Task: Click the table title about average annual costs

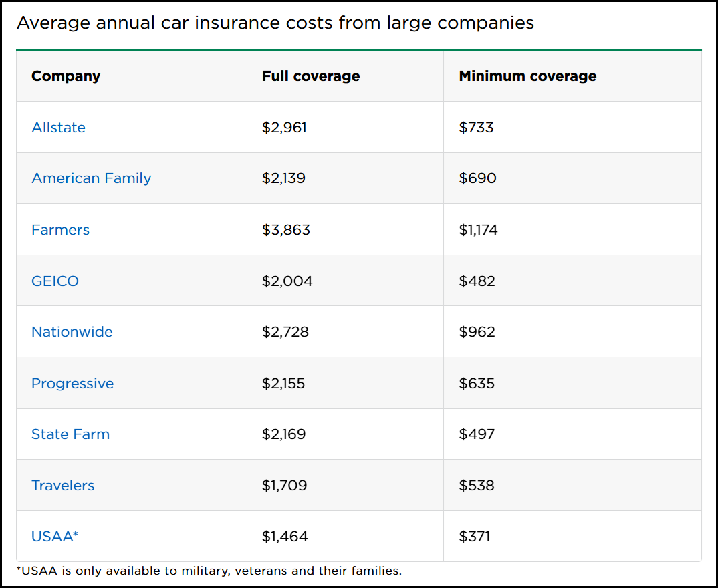Action: [275, 23]
